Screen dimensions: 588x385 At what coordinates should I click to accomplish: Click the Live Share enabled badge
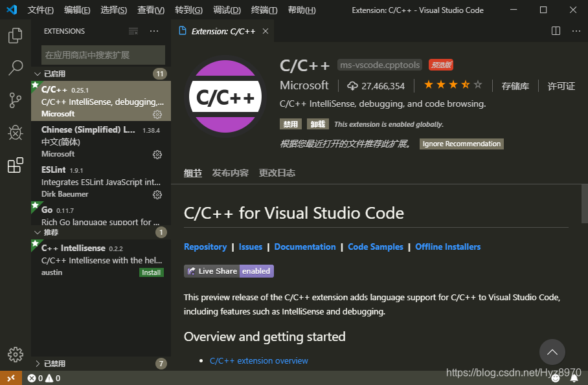coord(229,271)
